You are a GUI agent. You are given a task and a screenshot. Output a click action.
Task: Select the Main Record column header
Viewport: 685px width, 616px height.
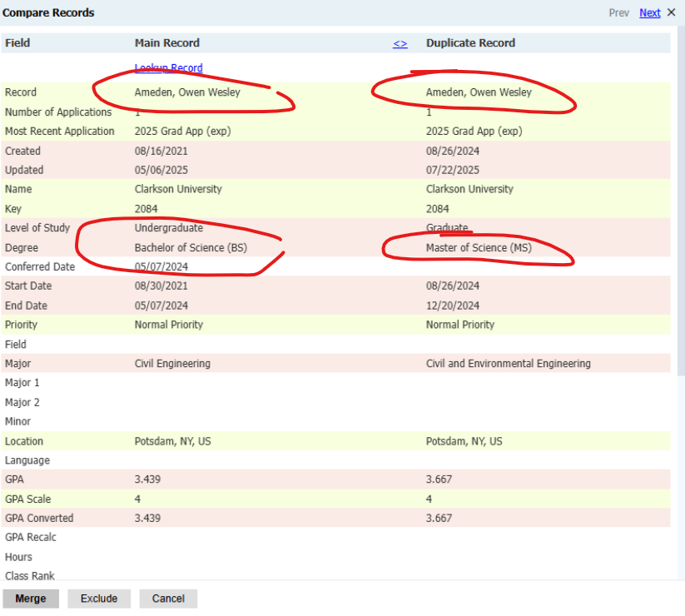point(167,43)
